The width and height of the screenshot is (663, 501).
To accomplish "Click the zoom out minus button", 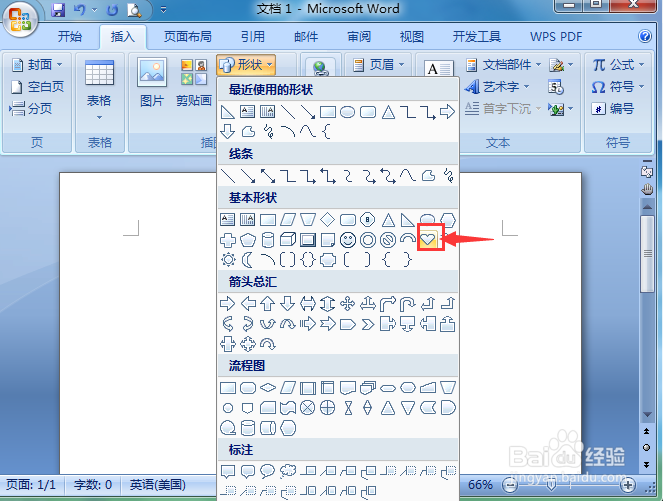I will pos(510,485).
